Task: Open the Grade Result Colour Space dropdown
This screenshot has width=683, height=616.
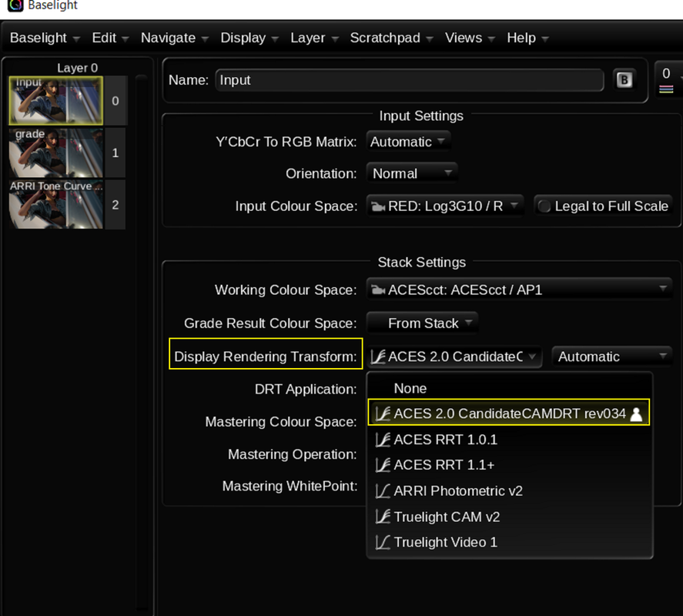Action: pos(422,323)
